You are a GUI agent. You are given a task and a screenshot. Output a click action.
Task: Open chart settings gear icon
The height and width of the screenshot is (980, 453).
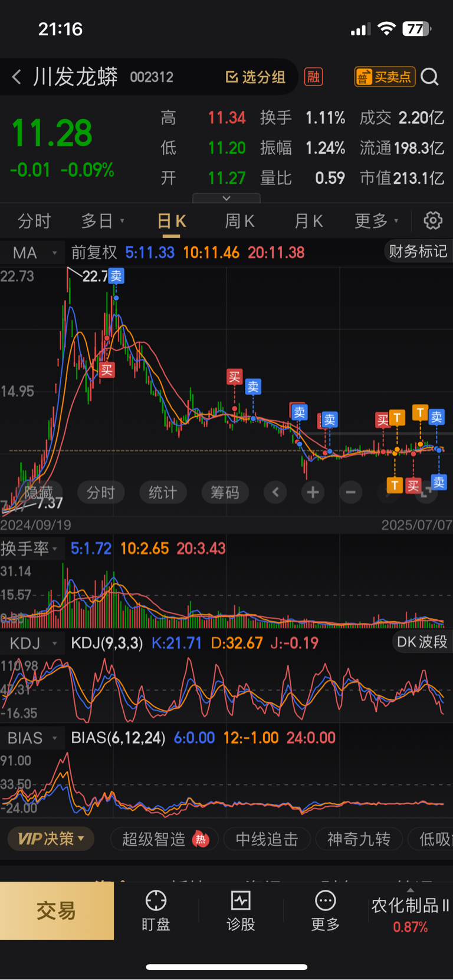(x=433, y=220)
